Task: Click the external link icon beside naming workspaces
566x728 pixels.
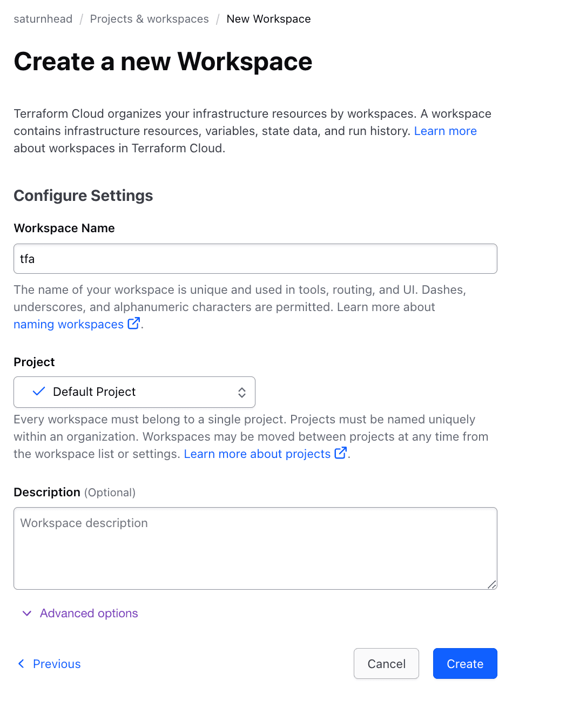Action: (x=133, y=323)
